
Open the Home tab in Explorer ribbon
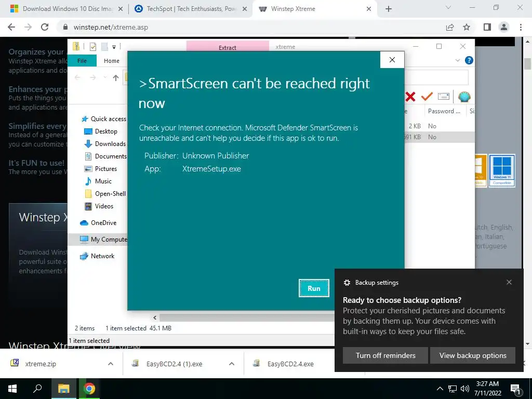click(112, 61)
